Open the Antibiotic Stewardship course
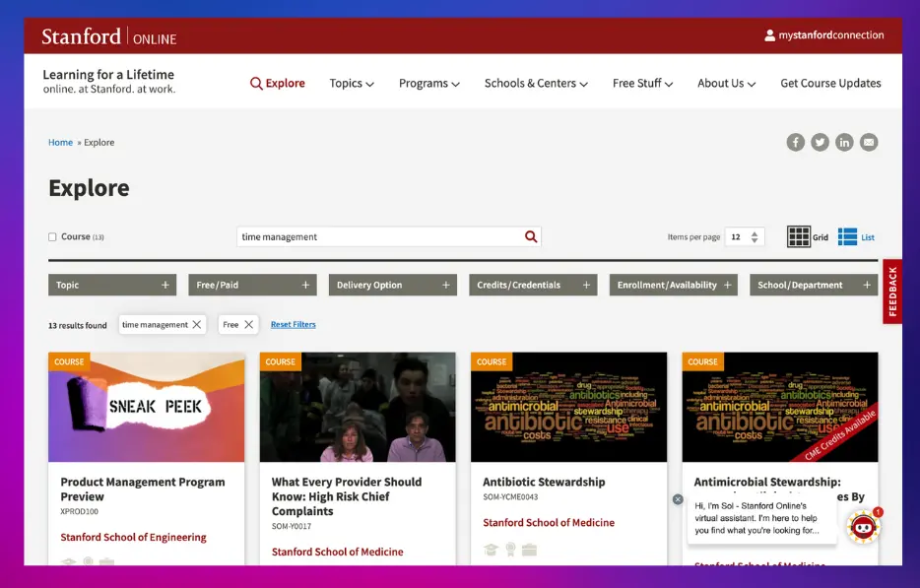920x588 pixels. pyautogui.click(x=544, y=482)
